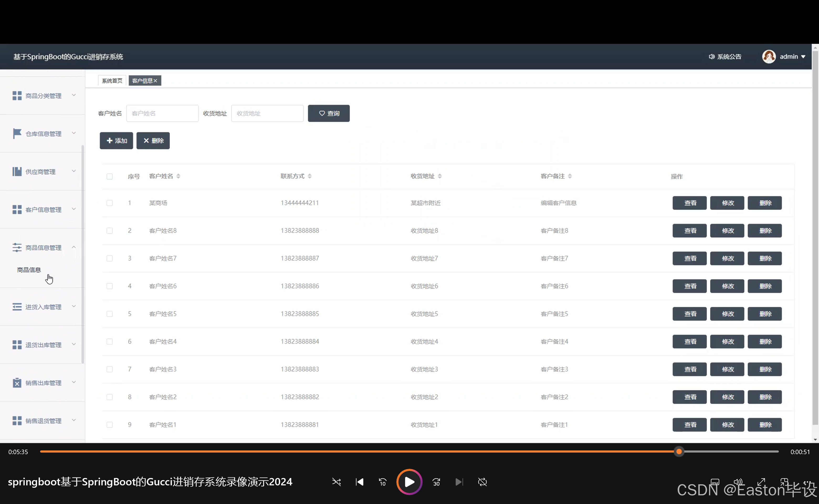This screenshot has height=504, width=819.
Task: Click the admin user avatar
Action: click(769, 57)
